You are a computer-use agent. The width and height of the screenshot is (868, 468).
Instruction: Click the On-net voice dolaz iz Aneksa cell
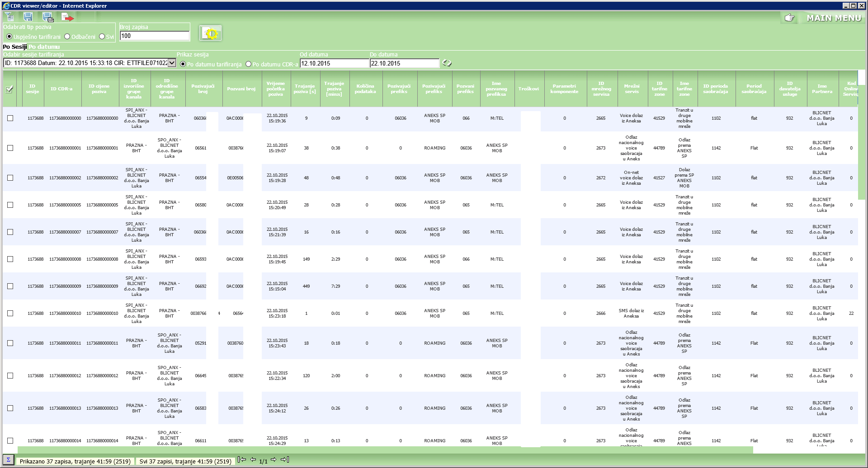click(631, 178)
